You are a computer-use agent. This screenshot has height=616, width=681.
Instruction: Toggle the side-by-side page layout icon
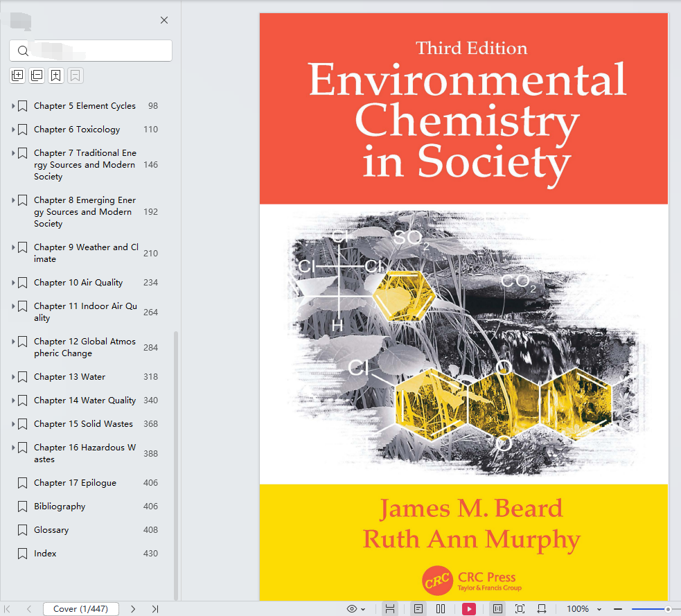click(497, 609)
